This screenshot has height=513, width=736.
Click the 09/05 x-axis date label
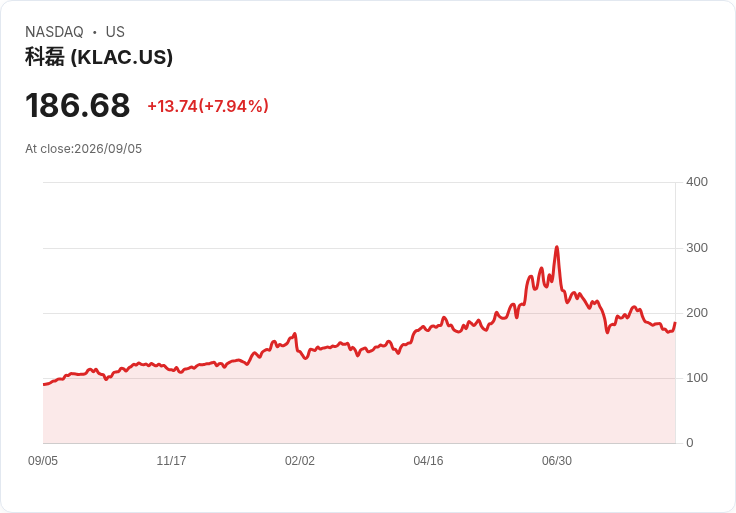(x=43, y=461)
